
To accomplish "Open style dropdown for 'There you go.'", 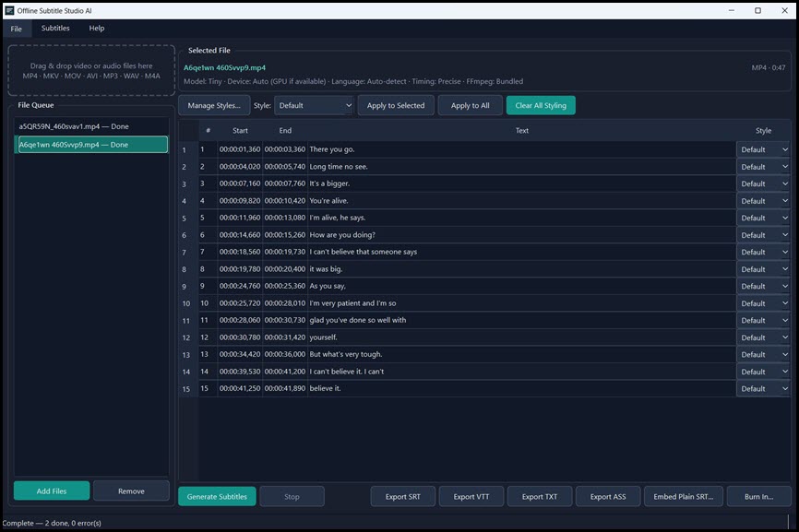I will pyautogui.click(x=763, y=149).
